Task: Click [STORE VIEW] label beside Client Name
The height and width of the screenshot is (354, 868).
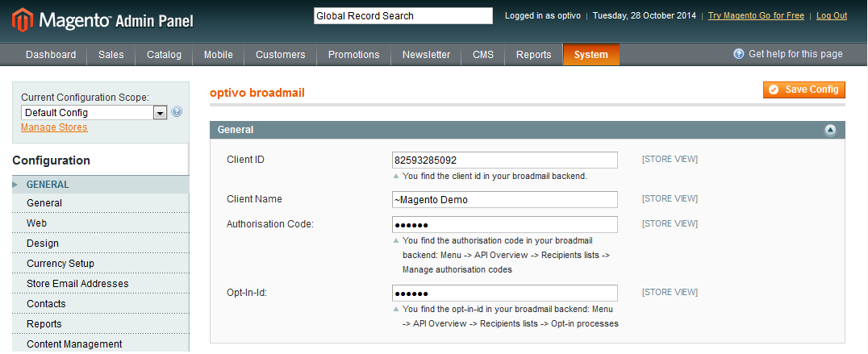Action: pyautogui.click(x=670, y=198)
